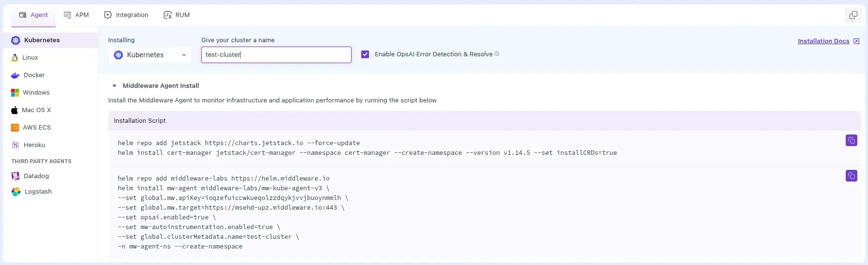Click the external link icon by Installation Docs
The width and height of the screenshot is (868, 265).
coord(856,41)
